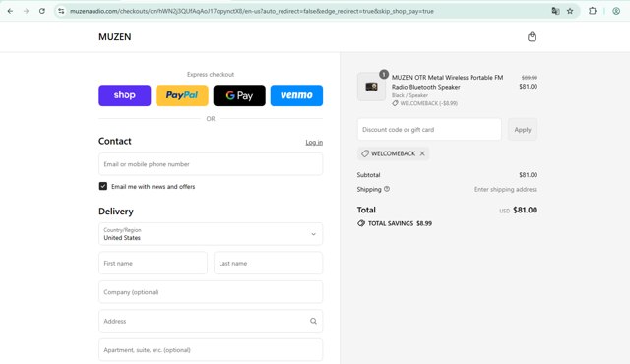The image size is (630, 364).
Task: Focus the Company (optional) field
Action: [x=211, y=292]
